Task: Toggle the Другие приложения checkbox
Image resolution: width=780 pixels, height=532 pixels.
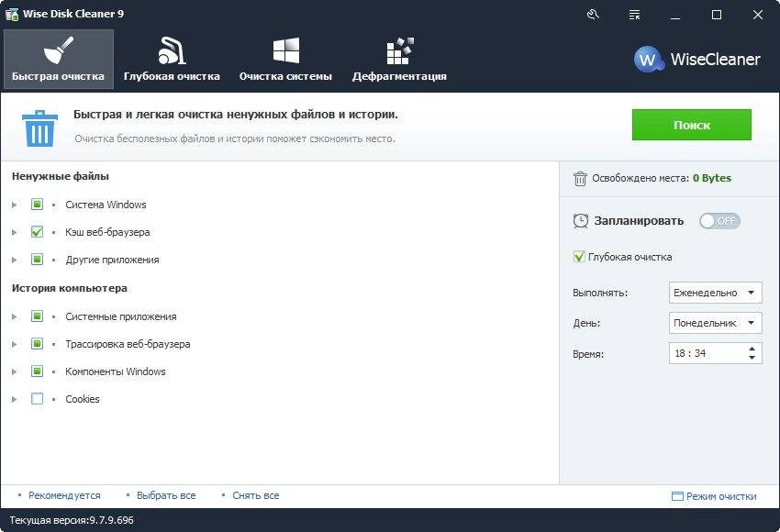Action: coord(38,260)
